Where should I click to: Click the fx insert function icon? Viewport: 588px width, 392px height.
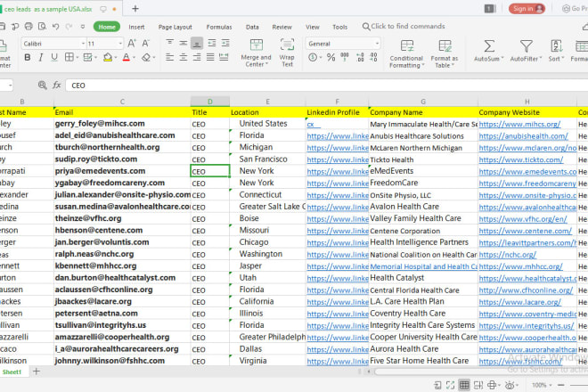click(57, 86)
